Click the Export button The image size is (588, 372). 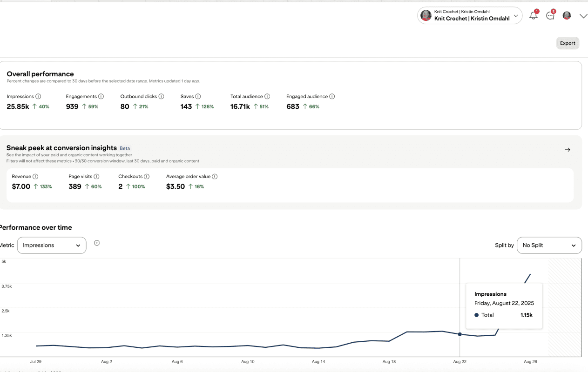568,43
